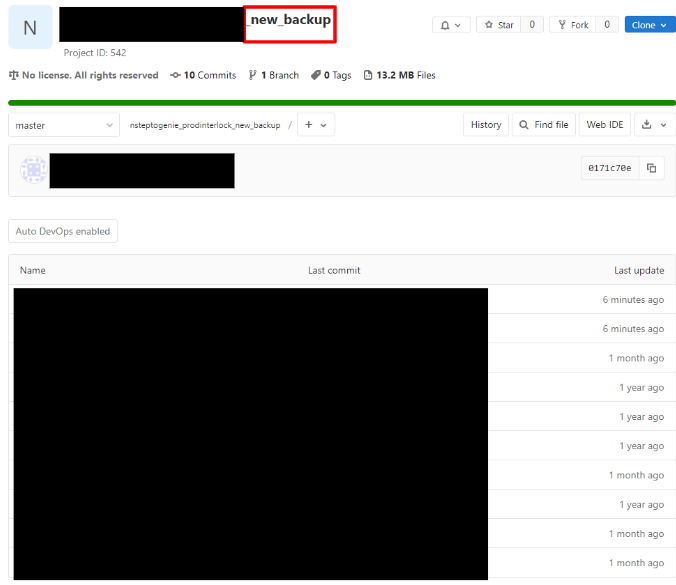Select the Project ID: 542 text

tap(95, 53)
